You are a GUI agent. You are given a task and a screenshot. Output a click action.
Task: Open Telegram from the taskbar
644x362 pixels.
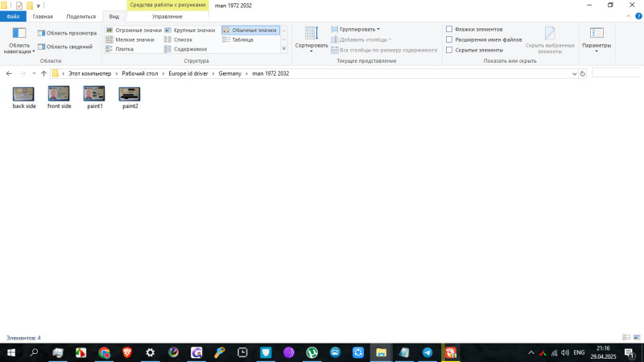pyautogui.click(x=427, y=352)
